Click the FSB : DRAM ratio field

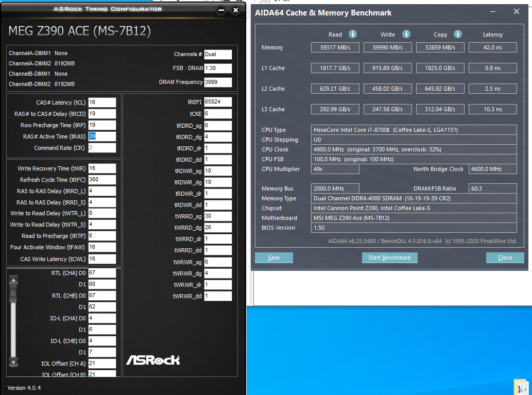tap(218, 68)
